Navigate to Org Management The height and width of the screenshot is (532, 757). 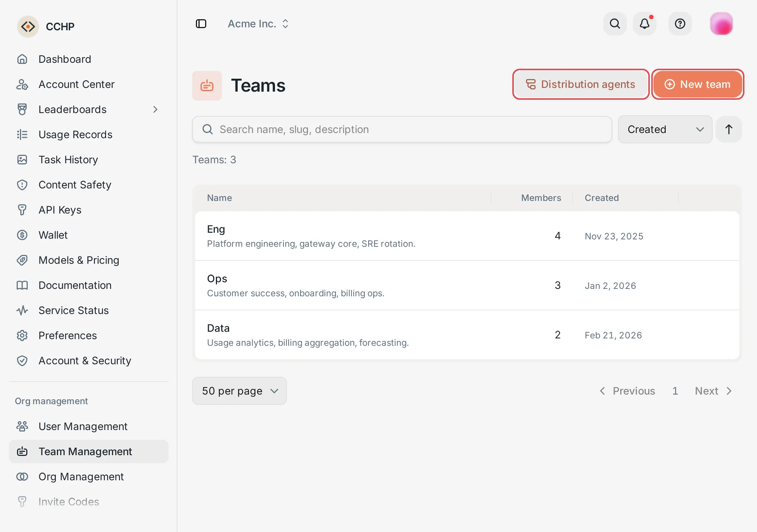[89, 477]
